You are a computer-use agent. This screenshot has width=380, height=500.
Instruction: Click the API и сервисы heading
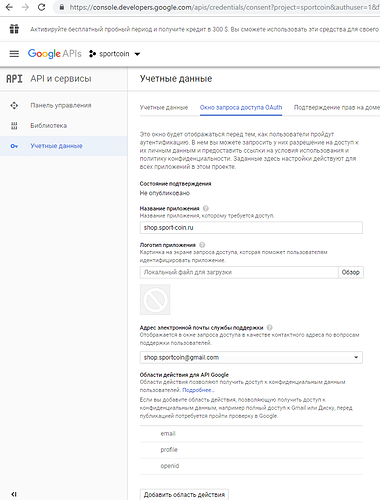61,79
